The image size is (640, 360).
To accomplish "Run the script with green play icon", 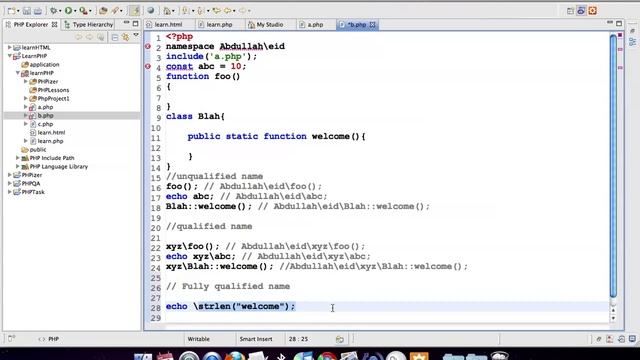I will [x=69, y=11].
